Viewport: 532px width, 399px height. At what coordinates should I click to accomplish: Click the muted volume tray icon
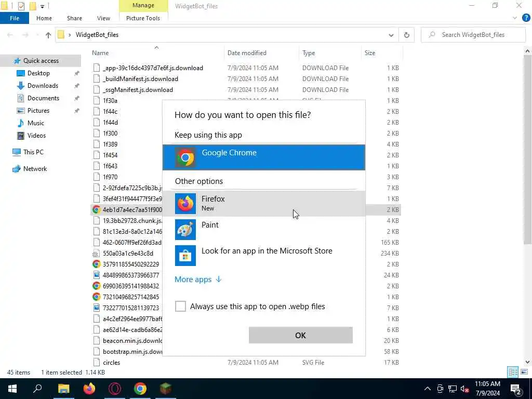[465, 389]
